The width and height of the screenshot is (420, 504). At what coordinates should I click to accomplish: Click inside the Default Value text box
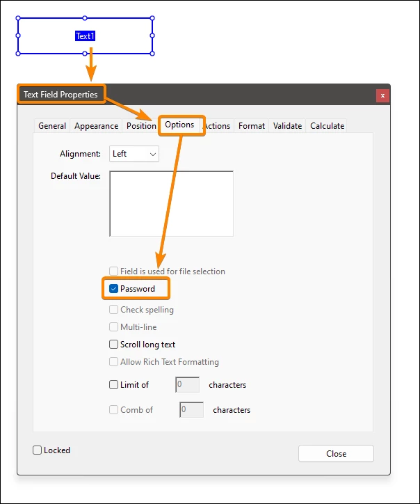[172, 204]
